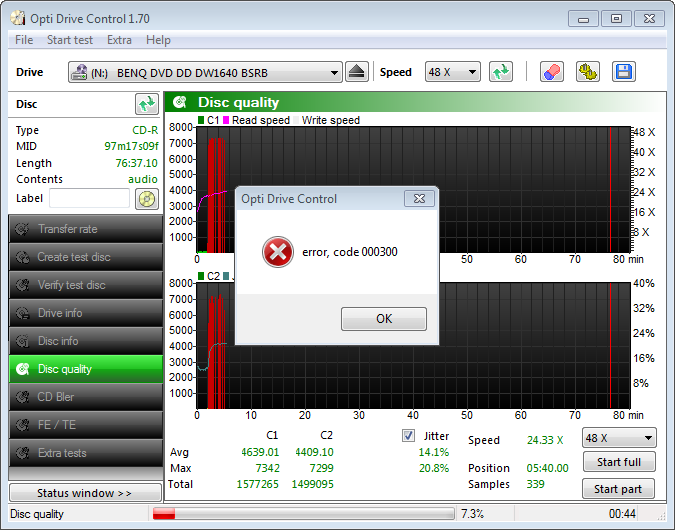Screen dimensions: 675x530
Task: Open options with the yellow gear icon
Action: tap(588, 72)
